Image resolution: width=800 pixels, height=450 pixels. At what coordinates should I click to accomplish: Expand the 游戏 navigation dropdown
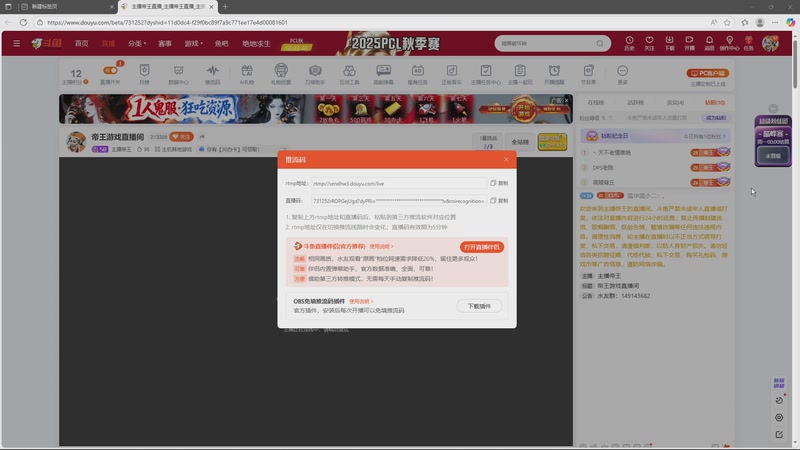click(193, 43)
